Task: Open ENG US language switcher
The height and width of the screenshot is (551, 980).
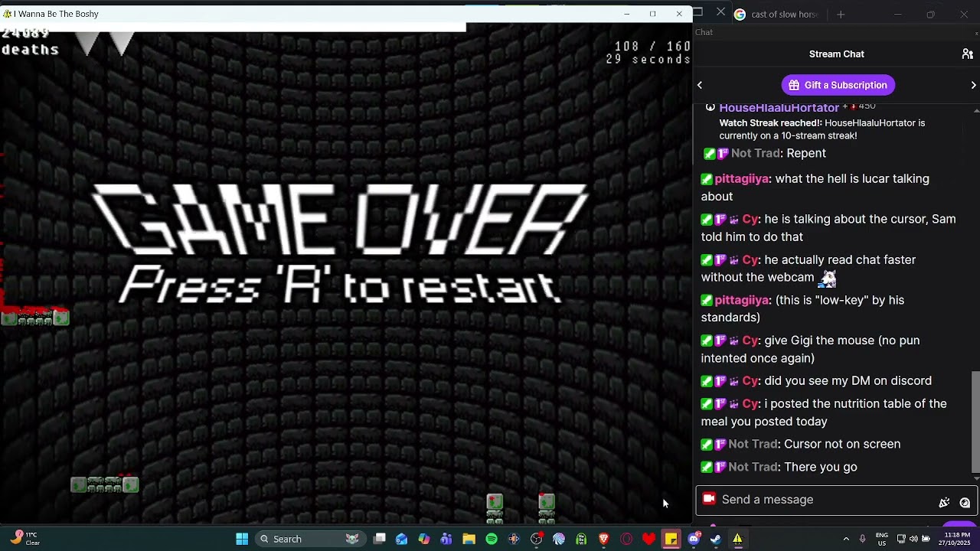Action: [x=882, y=539]
